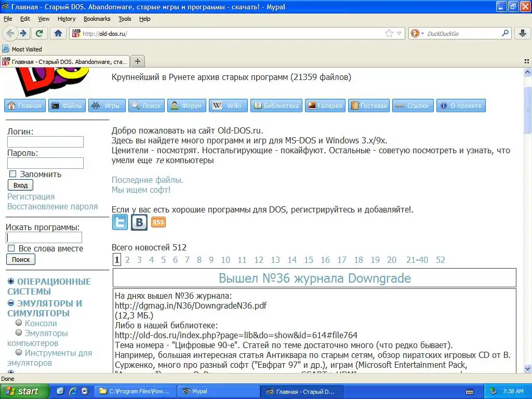The width and height of the screenshot is (532, 399).
Task: Open the View menu
Action: (44, 19)
